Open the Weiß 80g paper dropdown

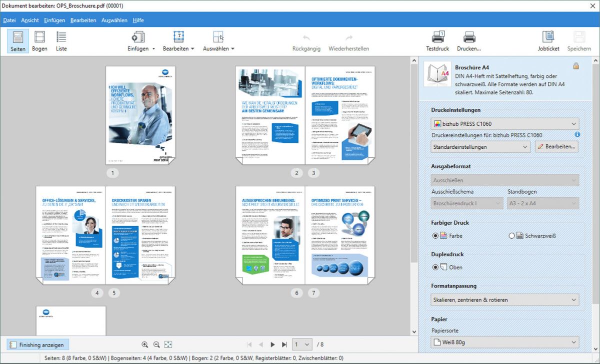504,342
